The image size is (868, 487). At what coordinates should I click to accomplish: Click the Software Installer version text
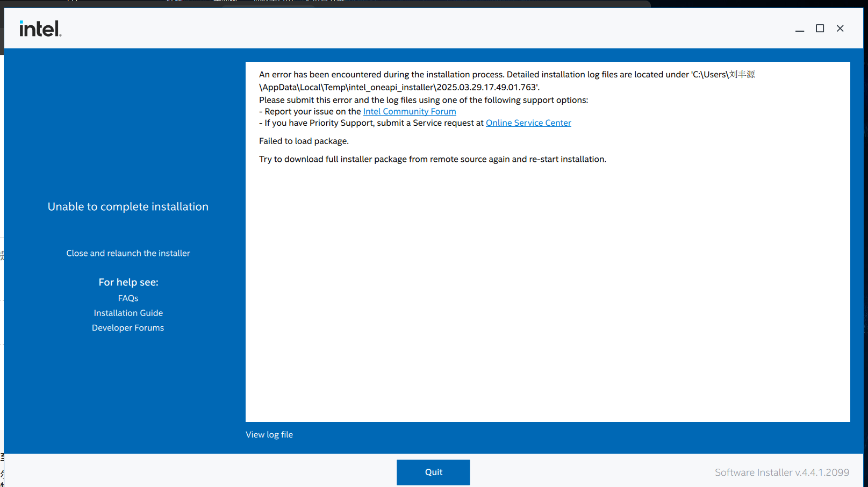[781, 472]
